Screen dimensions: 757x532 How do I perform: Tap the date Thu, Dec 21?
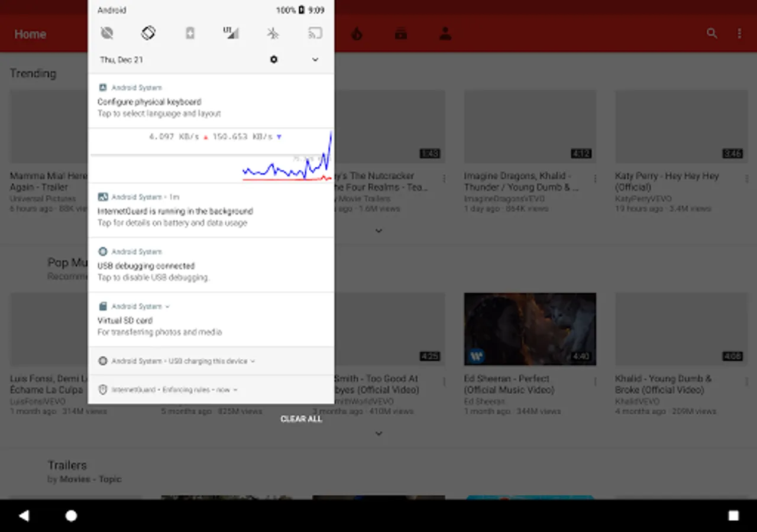[x=121, y=60]
